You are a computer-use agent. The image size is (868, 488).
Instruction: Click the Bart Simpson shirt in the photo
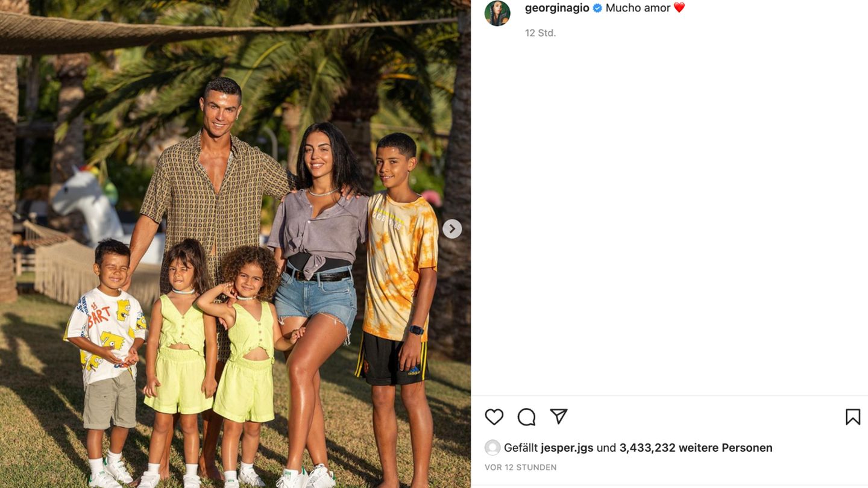(x=105, y=334)
